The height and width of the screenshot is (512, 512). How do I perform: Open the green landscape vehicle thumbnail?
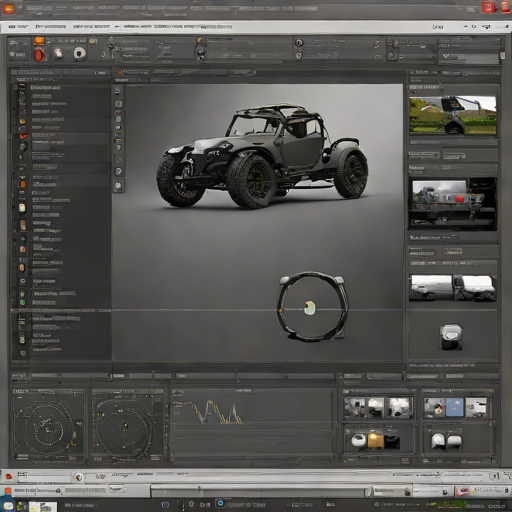(453, 115)
